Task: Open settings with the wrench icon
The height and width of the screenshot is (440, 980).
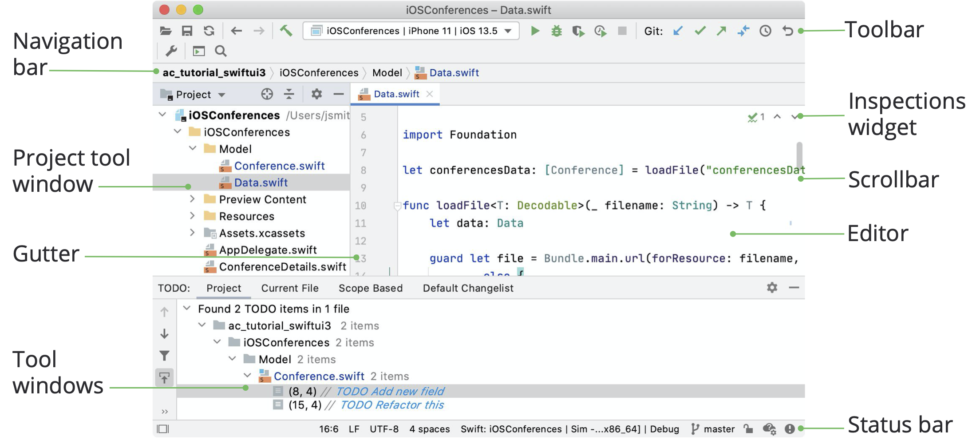Action: pos(171,51)
